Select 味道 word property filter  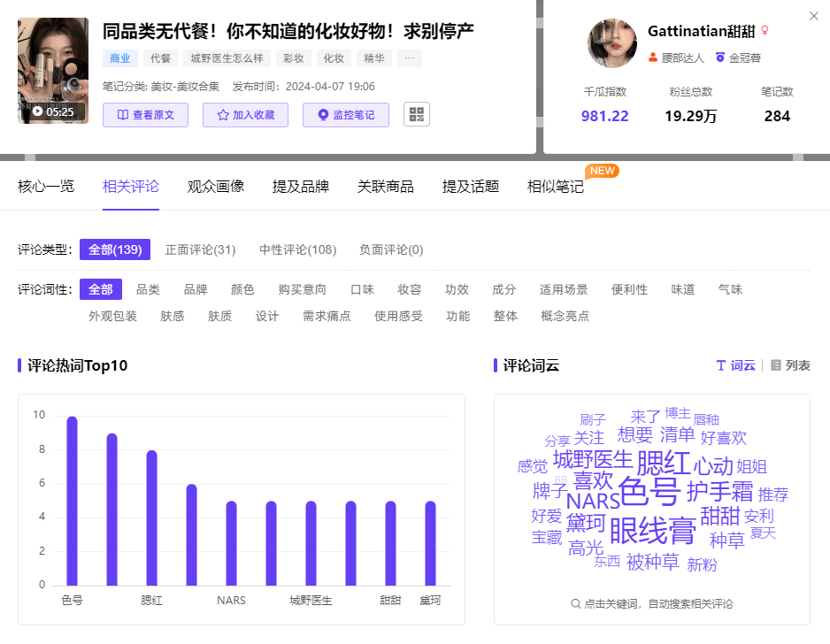pyautogui.click(x=683, y=289)
